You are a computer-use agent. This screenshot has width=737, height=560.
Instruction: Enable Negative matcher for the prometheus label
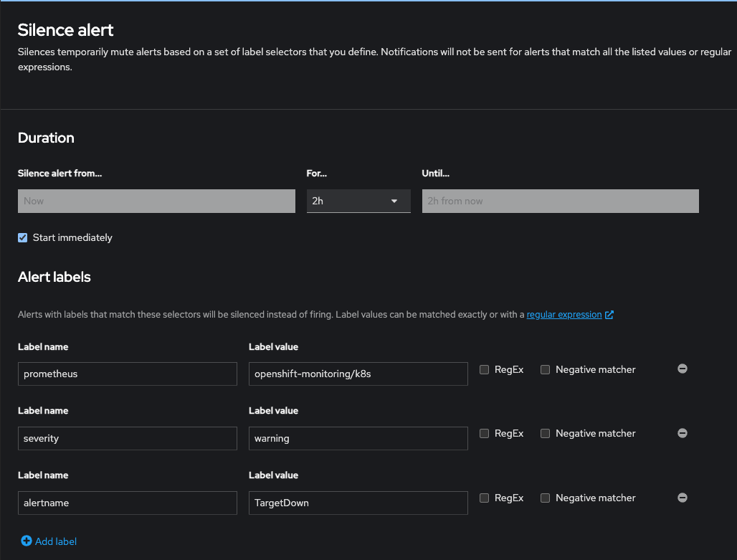pos(546,370)
